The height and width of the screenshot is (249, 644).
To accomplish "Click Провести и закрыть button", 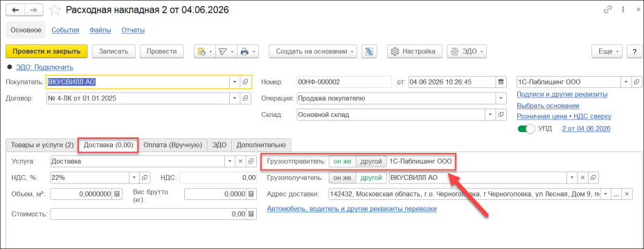I will click(46, 51).
